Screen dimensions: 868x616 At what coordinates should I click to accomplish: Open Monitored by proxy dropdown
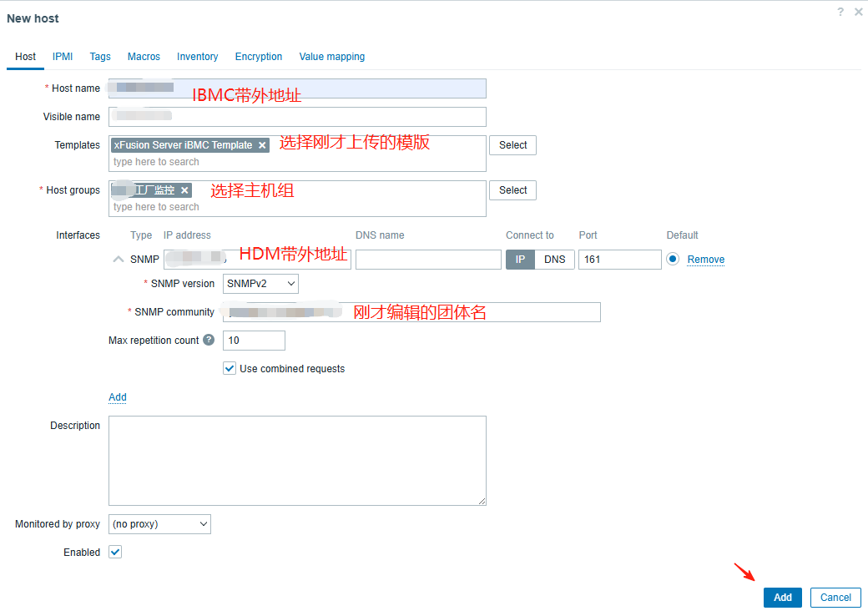point(159,524)
